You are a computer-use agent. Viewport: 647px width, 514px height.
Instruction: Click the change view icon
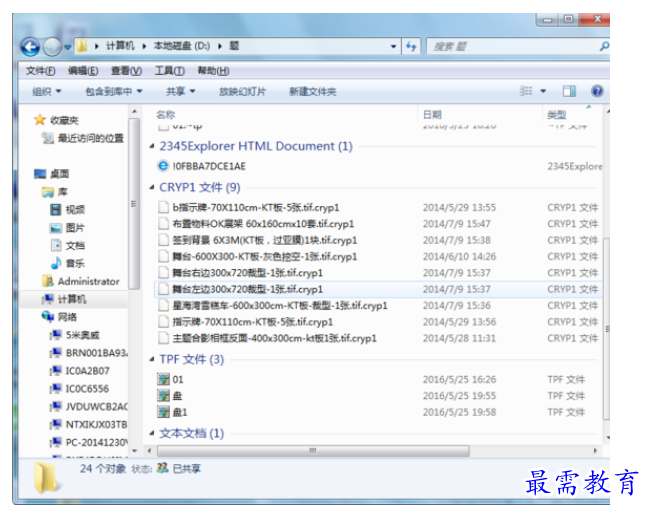click(x=526, y=91)
